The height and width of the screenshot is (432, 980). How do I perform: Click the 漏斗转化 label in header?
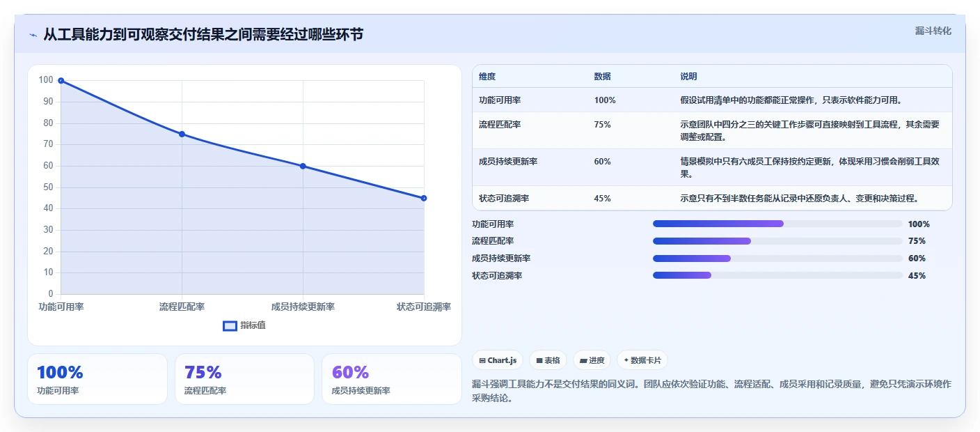tap(933, 31)
